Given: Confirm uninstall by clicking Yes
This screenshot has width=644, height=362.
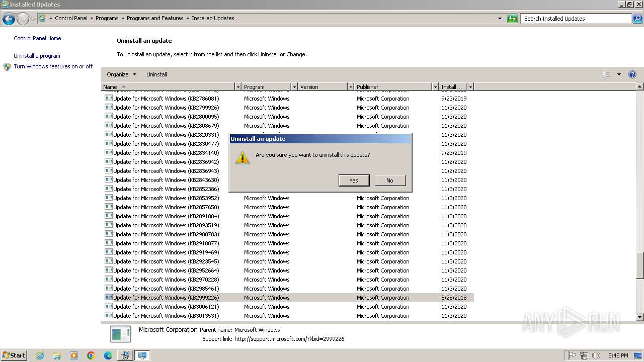Looking at the screenshot, I should pos(354,180).
